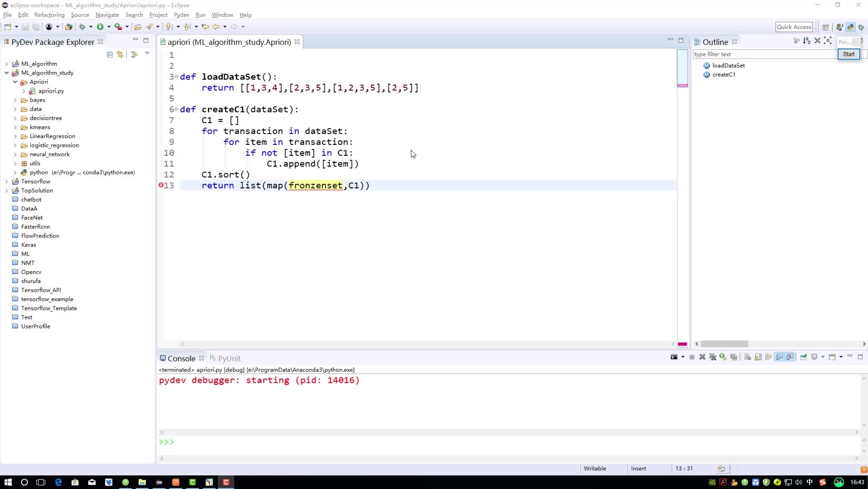Open Package Explorer view menu triangle

coord(147,54)
